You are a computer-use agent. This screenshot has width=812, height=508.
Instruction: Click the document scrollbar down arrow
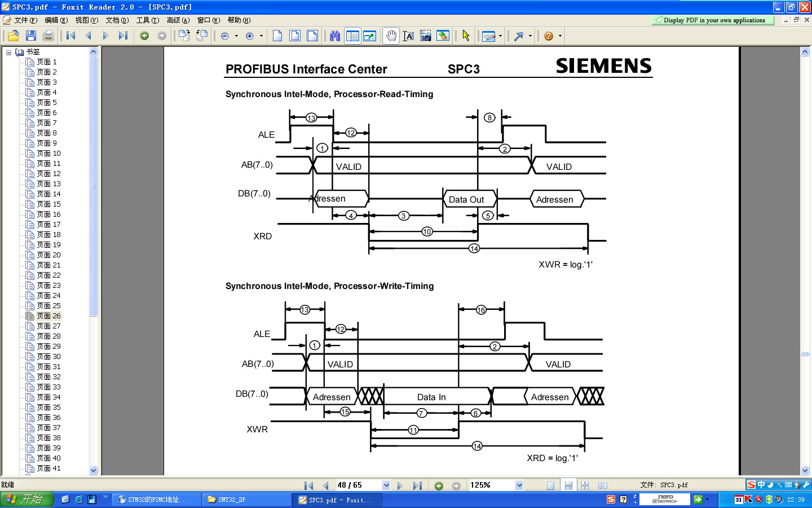pyautogui.click(x=805, y=470)
